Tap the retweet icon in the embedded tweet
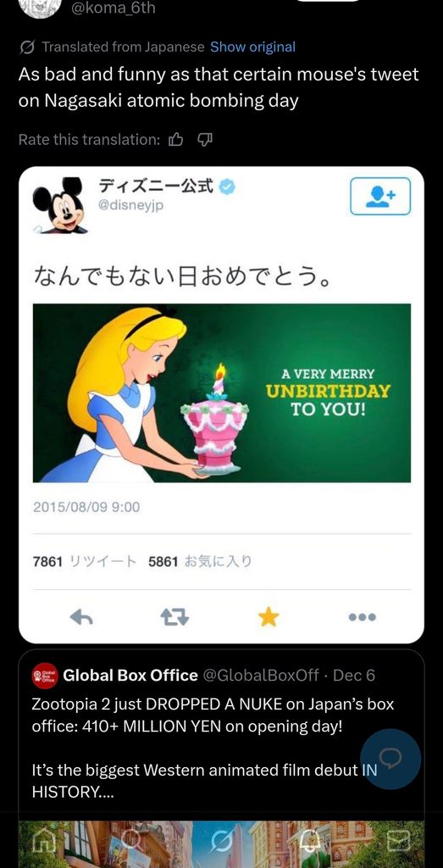 [x=174, y=617]
